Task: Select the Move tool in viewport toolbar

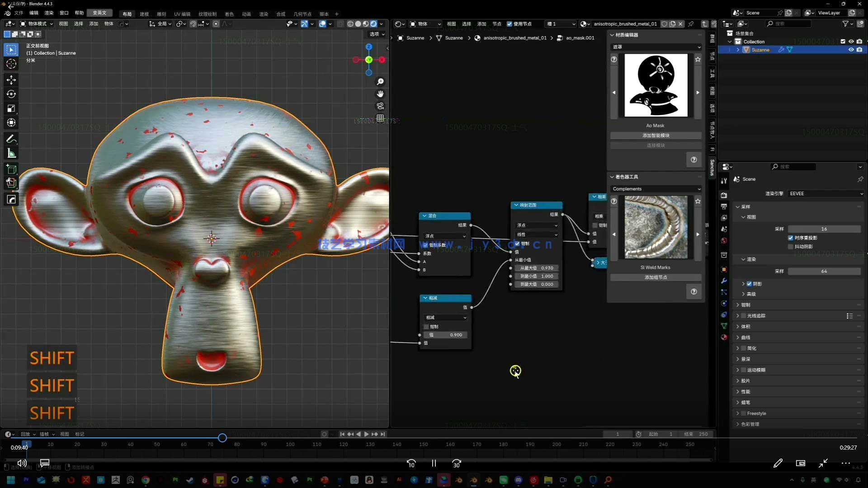Action: click(11, 80)
